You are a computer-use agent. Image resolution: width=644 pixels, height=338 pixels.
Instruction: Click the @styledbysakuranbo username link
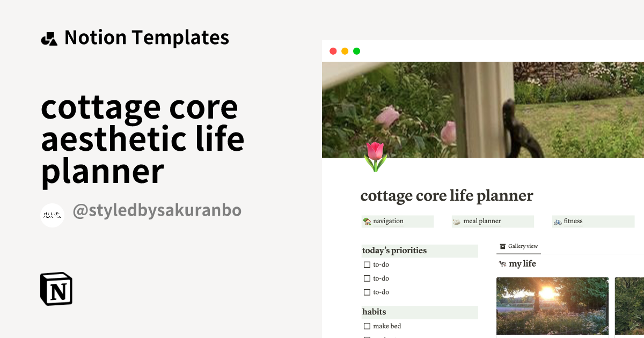pos(158,211)
